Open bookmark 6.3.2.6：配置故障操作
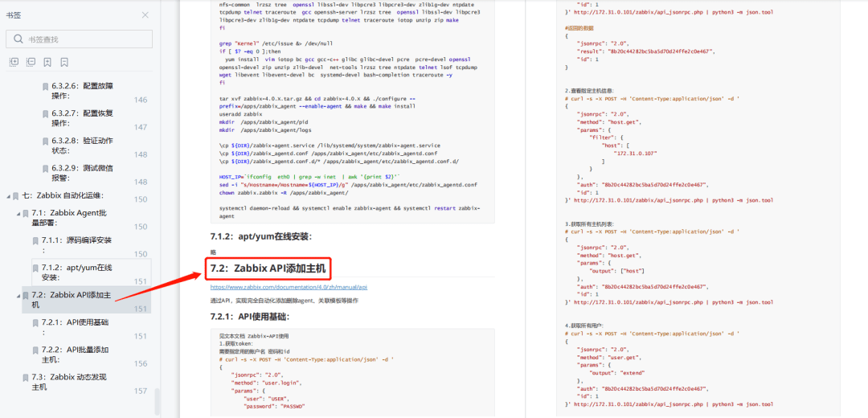 click(x=84, y=91)
